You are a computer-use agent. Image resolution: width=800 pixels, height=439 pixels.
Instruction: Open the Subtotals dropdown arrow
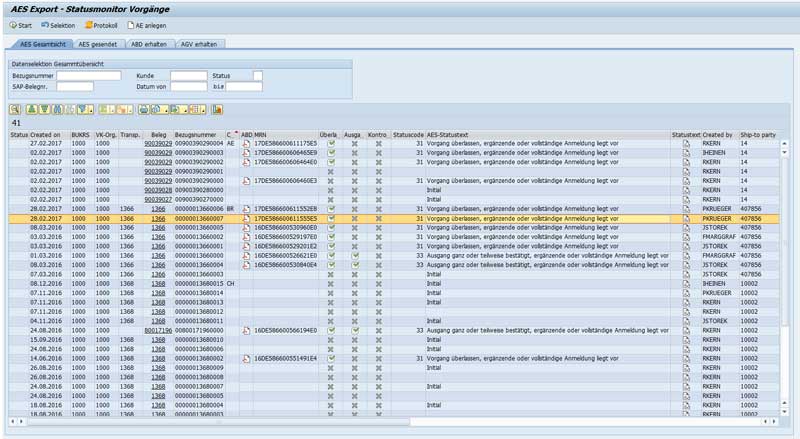pos(131,110)
